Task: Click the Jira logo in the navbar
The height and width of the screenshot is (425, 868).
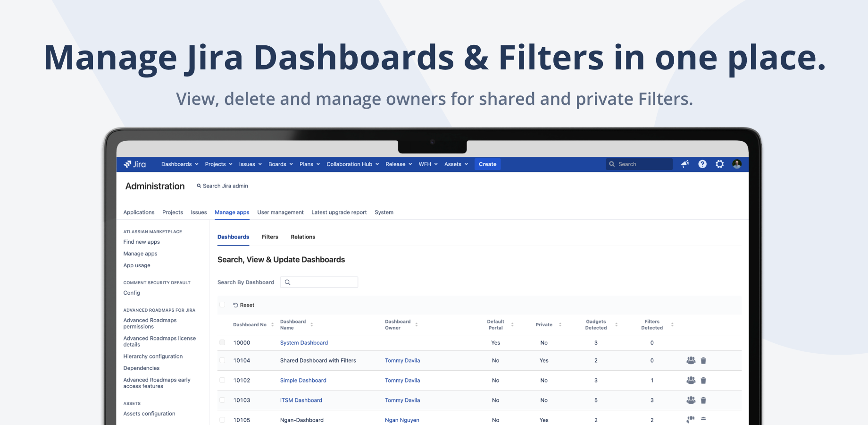Action: point(135,164)
